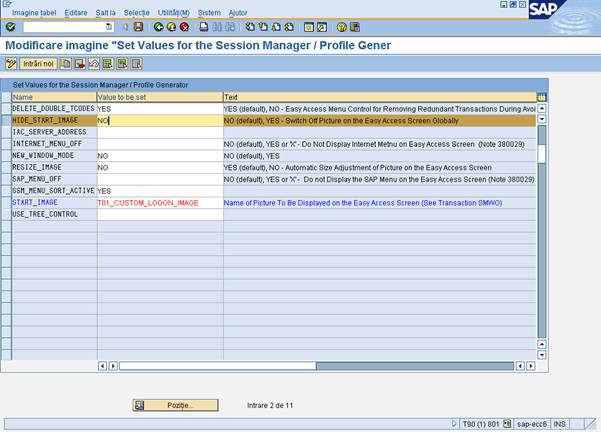Click the system status icon beside T90 (1) 801
The image size is (601, 432).
point(507,424)
